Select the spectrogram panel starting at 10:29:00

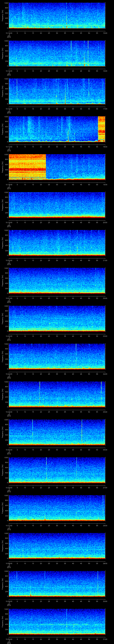point(57,584)
